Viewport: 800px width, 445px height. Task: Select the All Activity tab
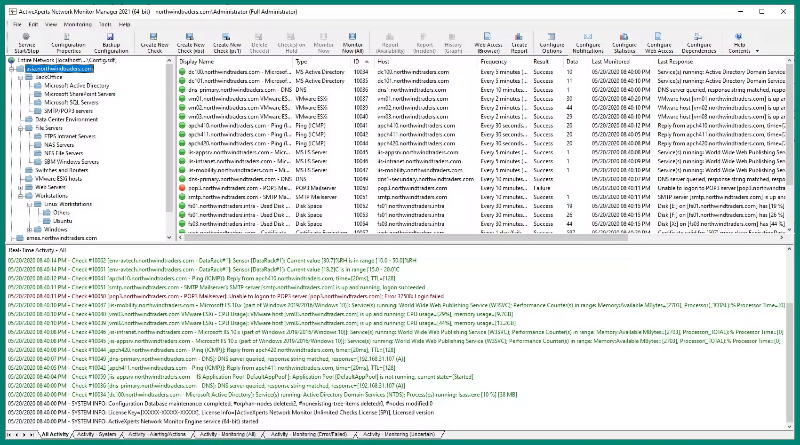tap(55, 434)
